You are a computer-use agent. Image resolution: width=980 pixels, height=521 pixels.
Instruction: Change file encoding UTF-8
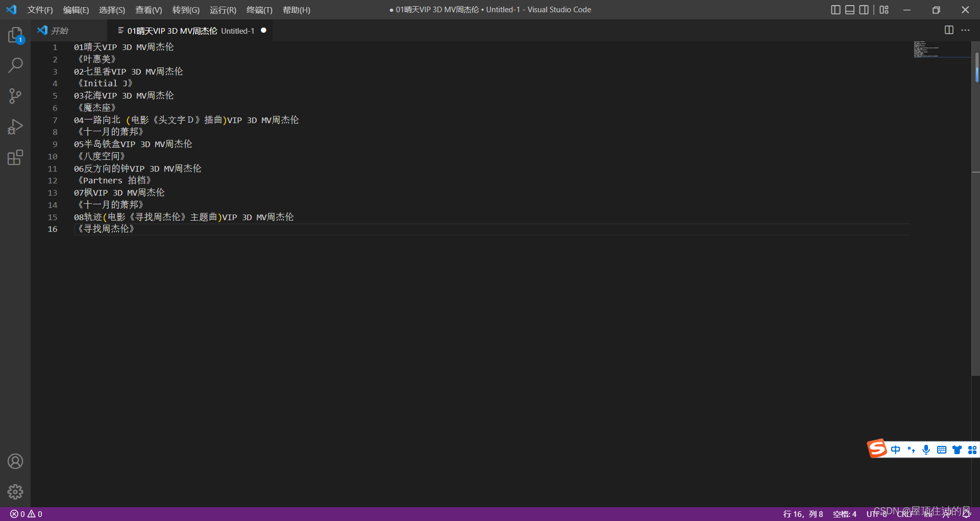(877, 514)
